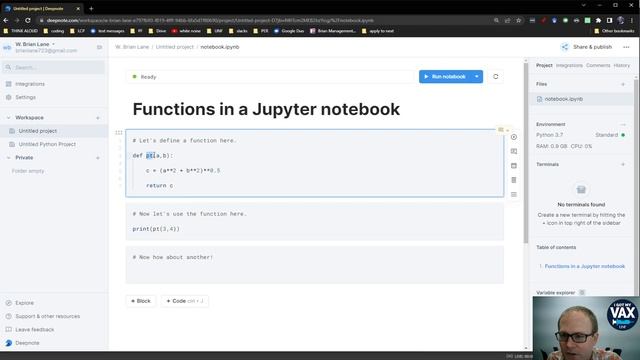
Task: Open the Other bookmarks folder
Action: pyautogui.click(x=614, y=31)
